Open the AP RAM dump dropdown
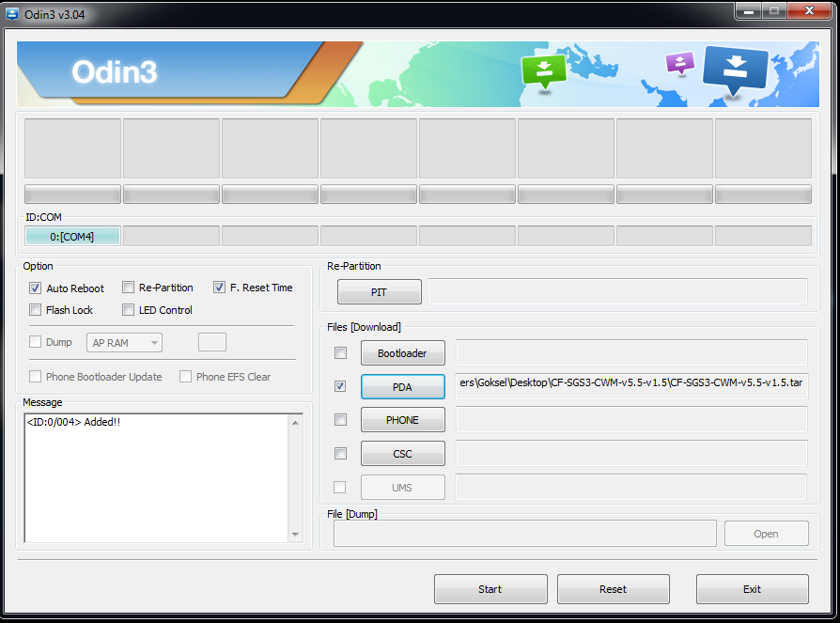This screenshot has width=840, height=623. 124,343
